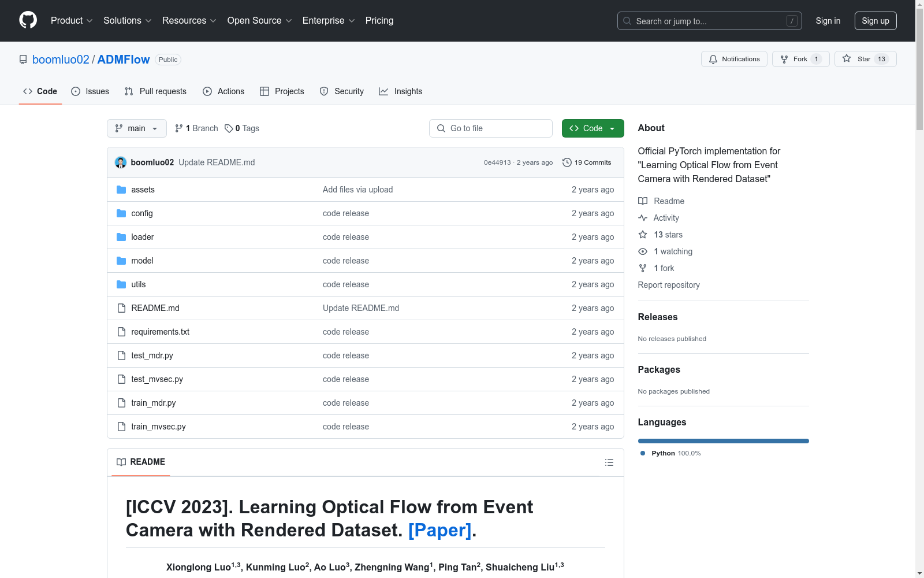Open the main branch selector dropdown

(137, 128)
